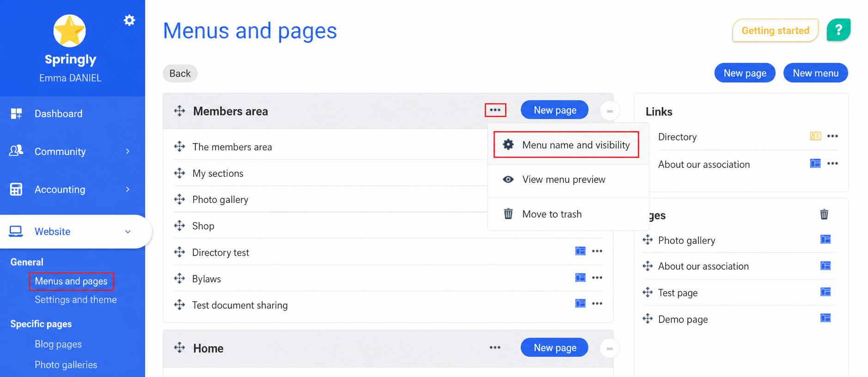Click the Springly star logo

coord(69,31)
